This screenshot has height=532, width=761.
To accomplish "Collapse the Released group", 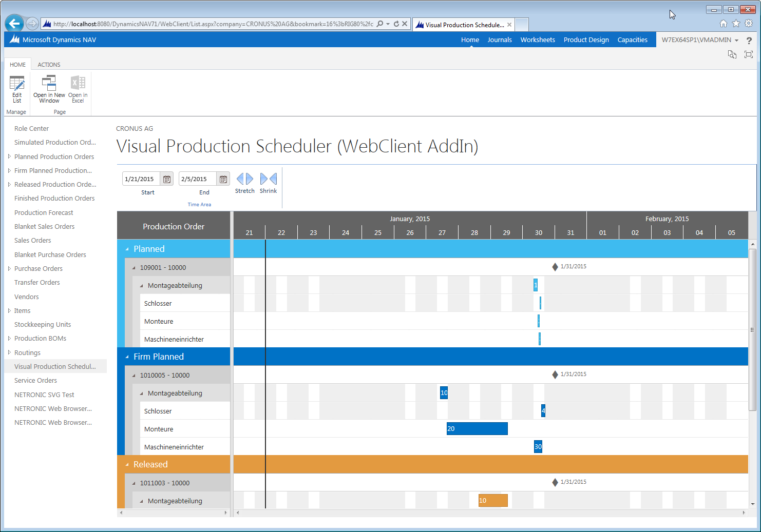I will tap(127, 465).
